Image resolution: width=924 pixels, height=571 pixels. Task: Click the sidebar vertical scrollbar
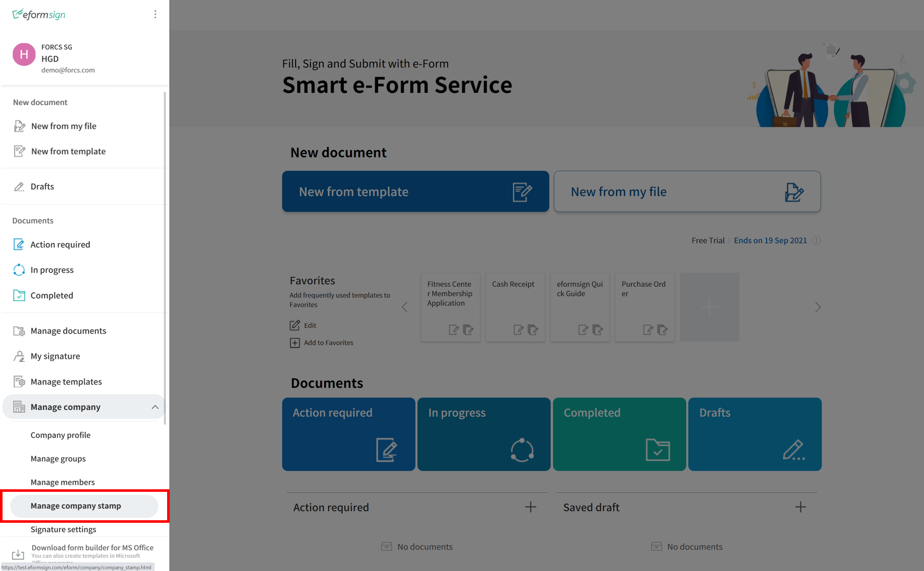(165, 259)
